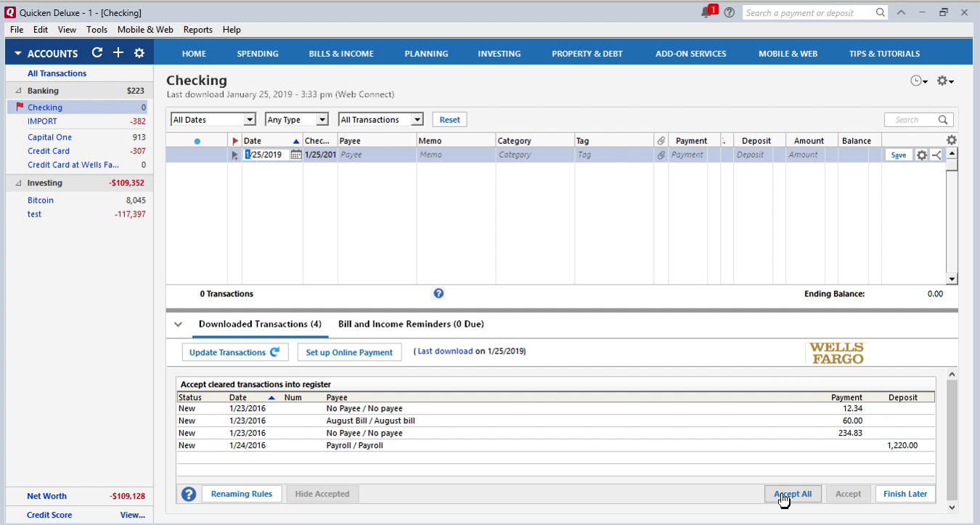980x525 pixels.
Task: Open the Reports menu
Action: [197, 30]
